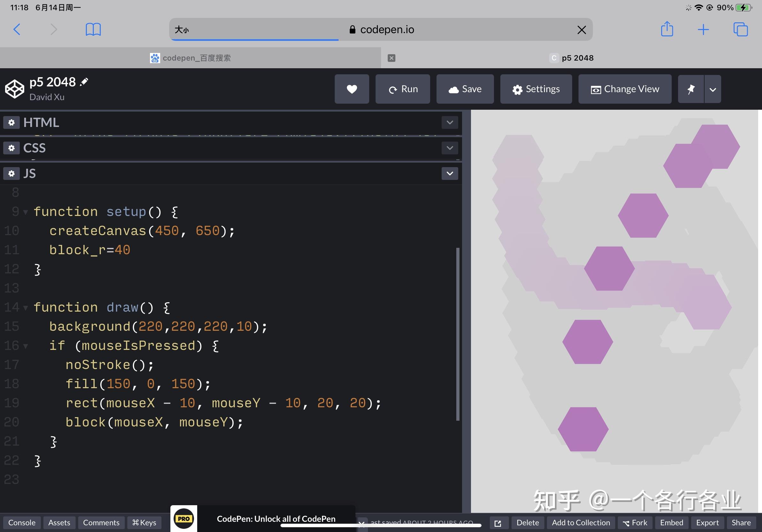The height and width of the screenshot is (532, 762).
Task: Open the dropdown next to the pin button
Action: 712,89
